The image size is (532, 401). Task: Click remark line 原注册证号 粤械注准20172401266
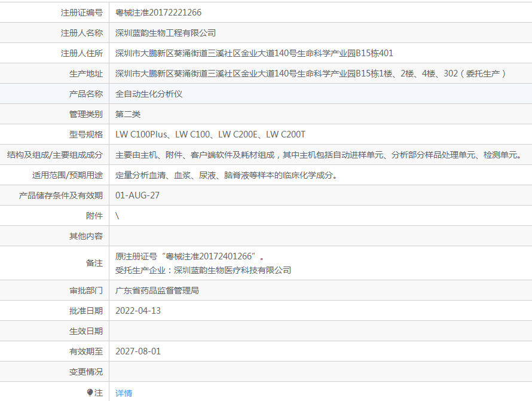pos(189,256)
